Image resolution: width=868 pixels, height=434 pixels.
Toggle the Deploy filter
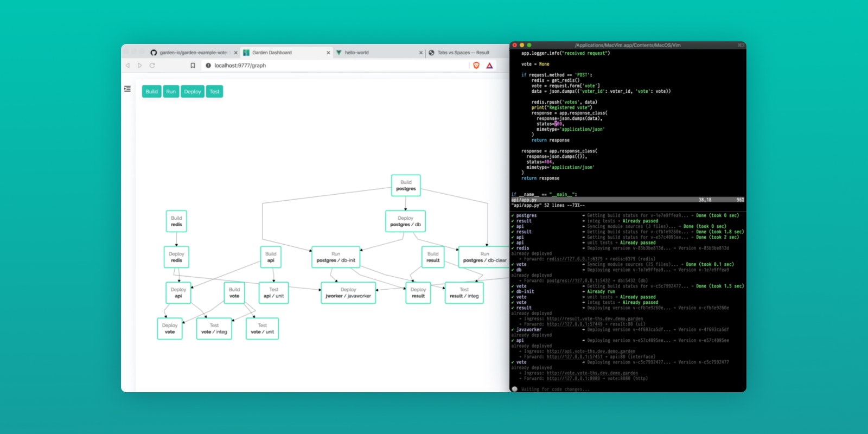tap(193, 92)
